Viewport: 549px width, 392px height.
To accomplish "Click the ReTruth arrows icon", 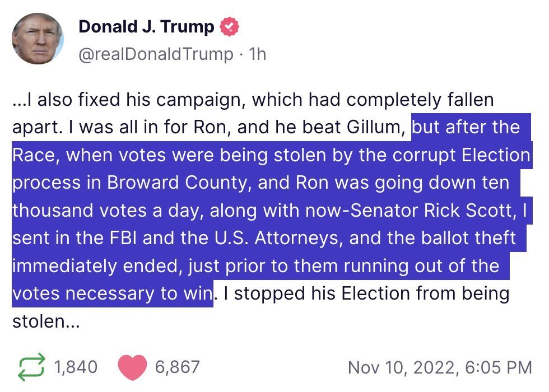I will click(31, 367).
